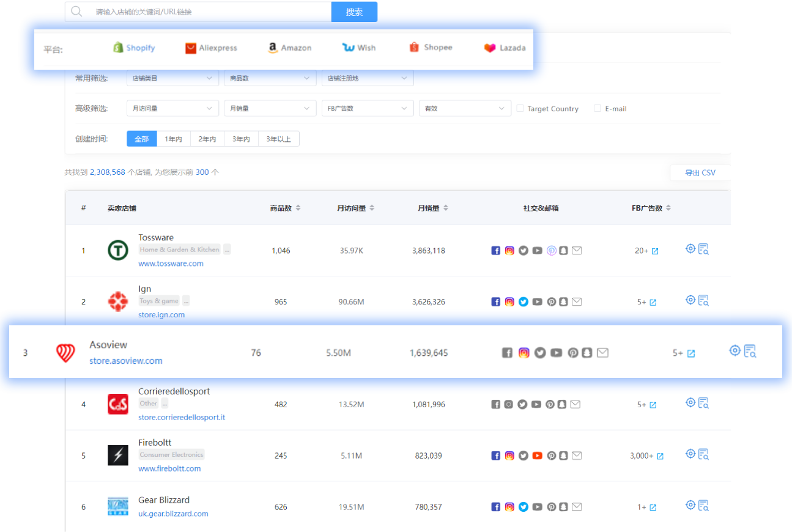This screenshot has height=532, width=792.
Task: Select 1年内 creation time option
Action: click(174, 139)
